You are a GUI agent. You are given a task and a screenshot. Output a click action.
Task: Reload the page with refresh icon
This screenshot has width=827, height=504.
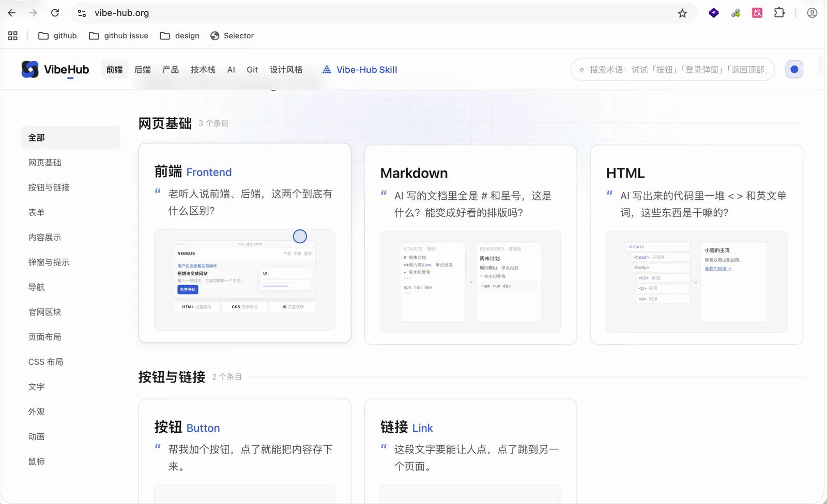55,13
